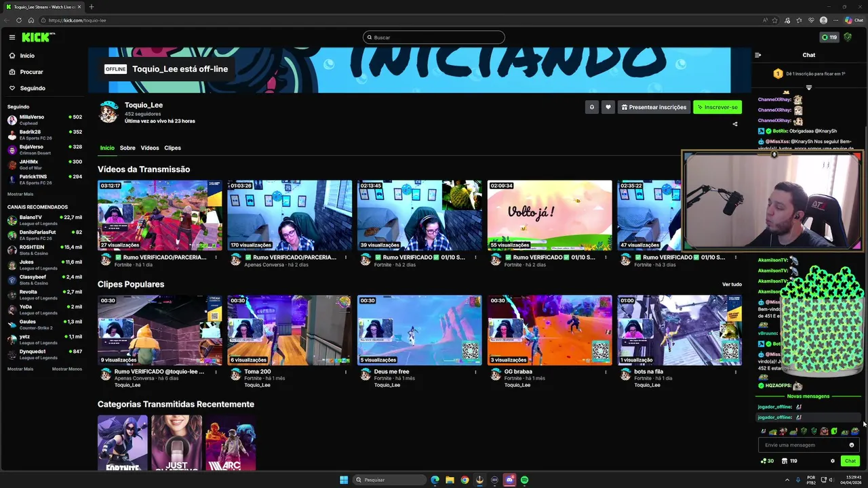Screen dimensions: 868x488
Task: Click the taskbar Pesquisar search box
Action: pyautogui.click(x=389, y=480)
